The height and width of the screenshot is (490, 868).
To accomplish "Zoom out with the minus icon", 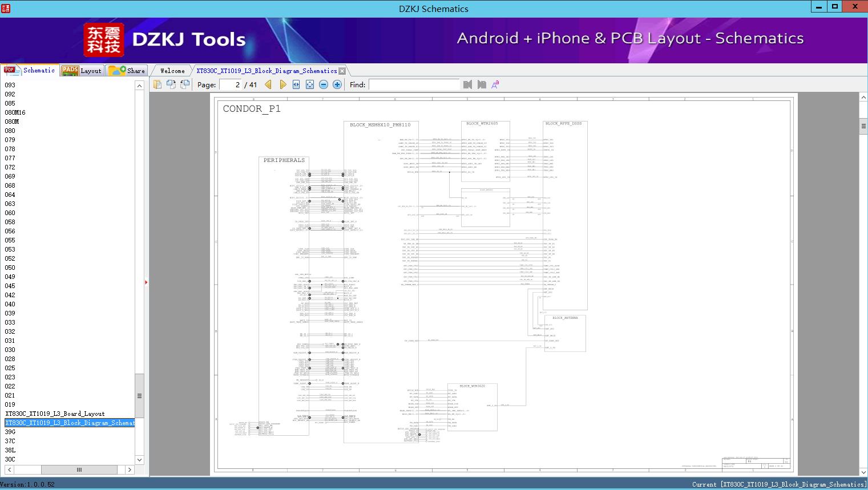I will [x=324, y=84].
